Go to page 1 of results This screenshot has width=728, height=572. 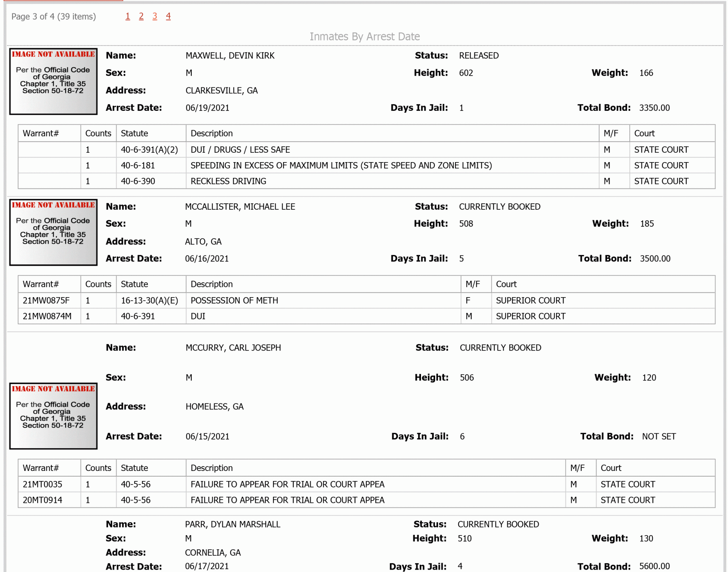[128, 17]
